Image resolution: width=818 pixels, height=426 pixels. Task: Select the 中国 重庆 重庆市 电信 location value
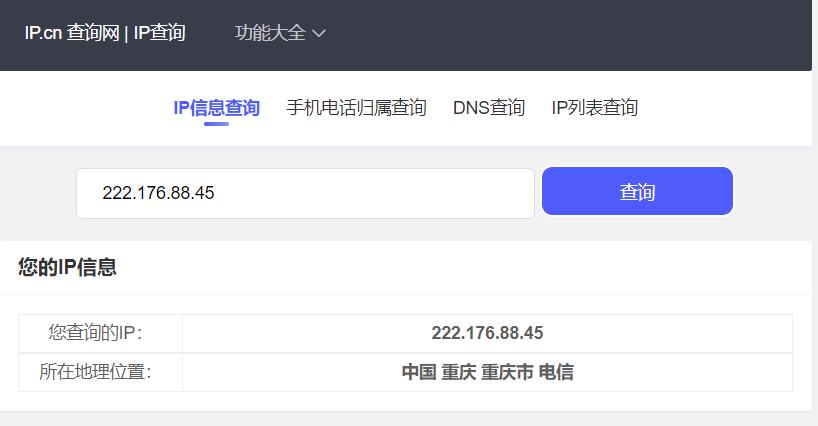(x=487, y=372)
